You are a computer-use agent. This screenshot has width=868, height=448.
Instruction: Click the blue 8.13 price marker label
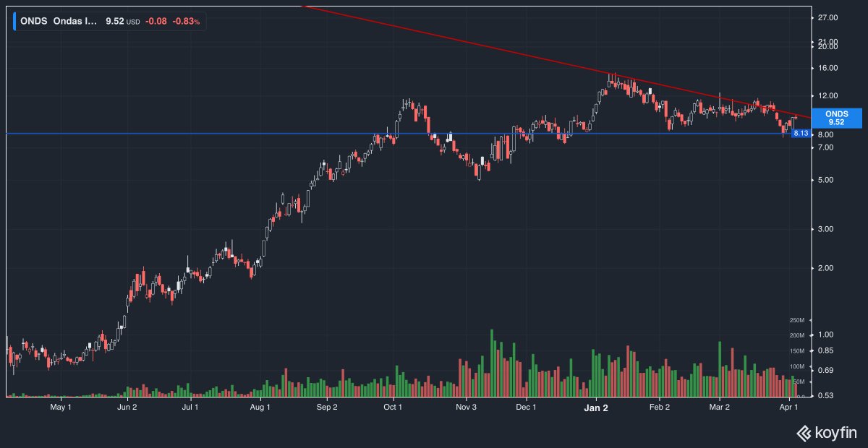coord(799,134)
